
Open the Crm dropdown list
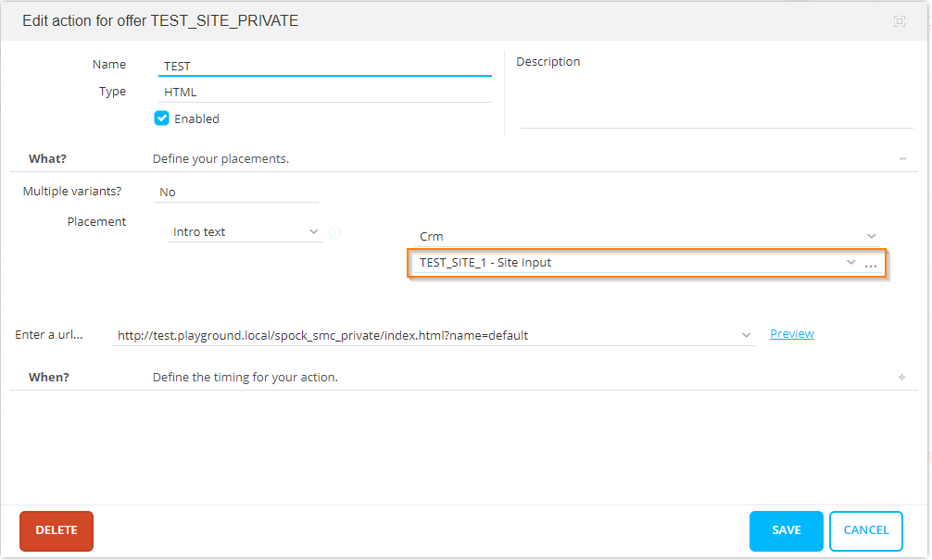[870, 237]
